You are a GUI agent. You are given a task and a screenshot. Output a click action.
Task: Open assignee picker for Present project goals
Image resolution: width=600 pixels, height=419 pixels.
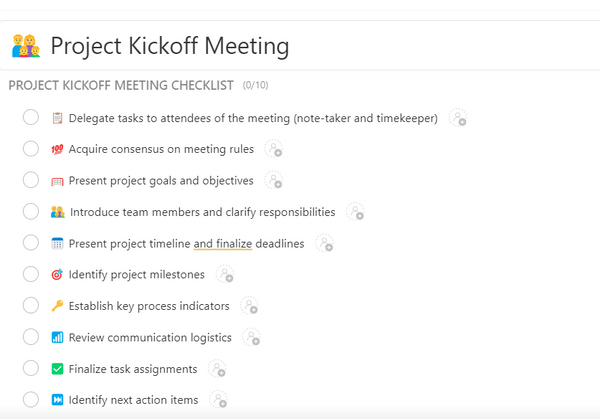[274, 180]
